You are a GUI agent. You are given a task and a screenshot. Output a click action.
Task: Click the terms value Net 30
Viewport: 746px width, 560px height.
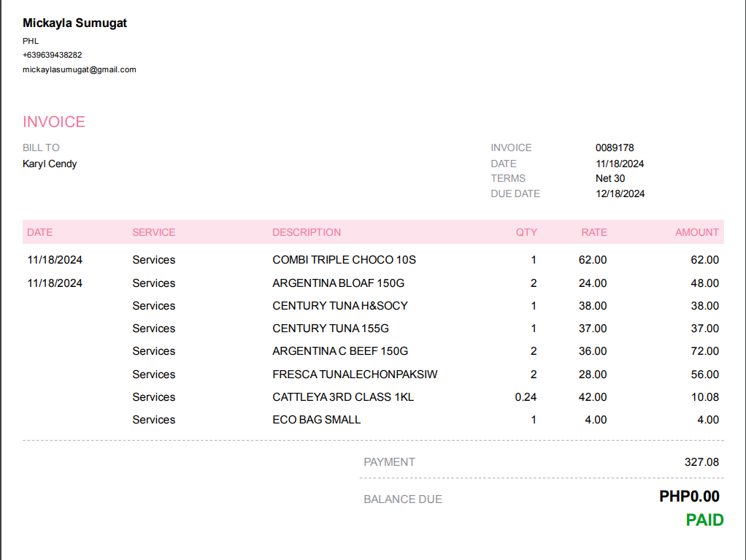[x=610, y=178]
